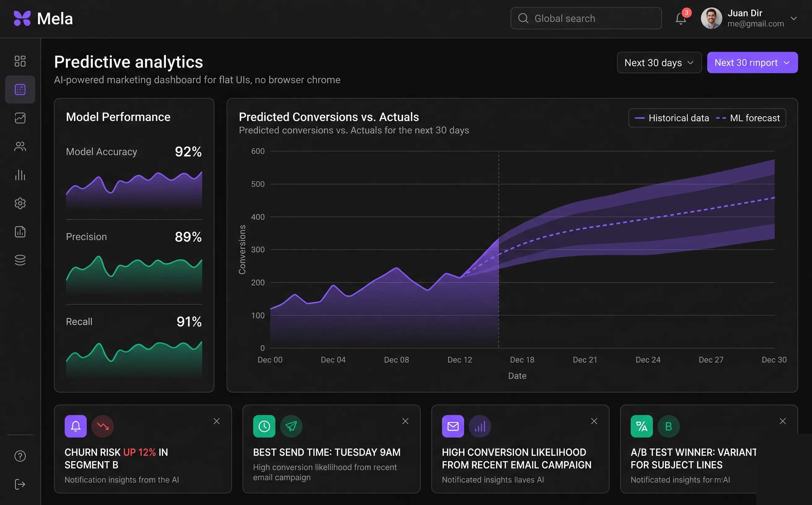The width and height of the screenshot is (812, 505).
Task: Open the purple Next 30 dropdown button
Action: [x=752, y=63]
